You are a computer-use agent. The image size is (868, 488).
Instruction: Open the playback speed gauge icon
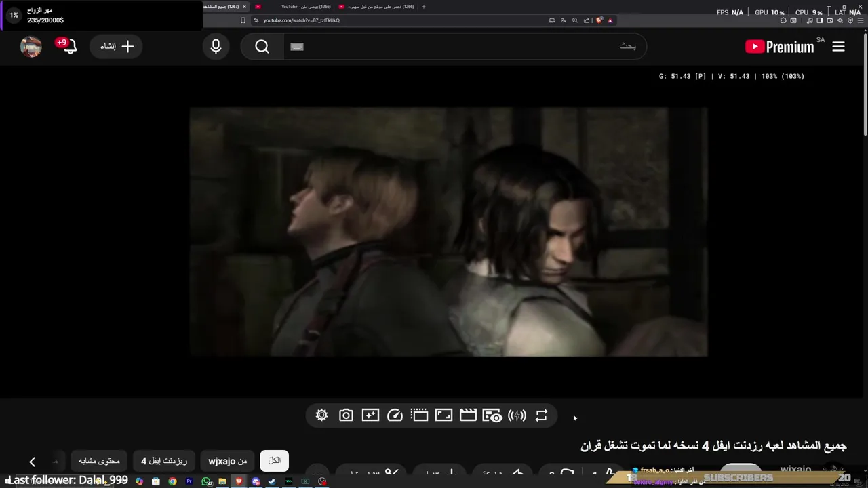click(x=395, y=415)
